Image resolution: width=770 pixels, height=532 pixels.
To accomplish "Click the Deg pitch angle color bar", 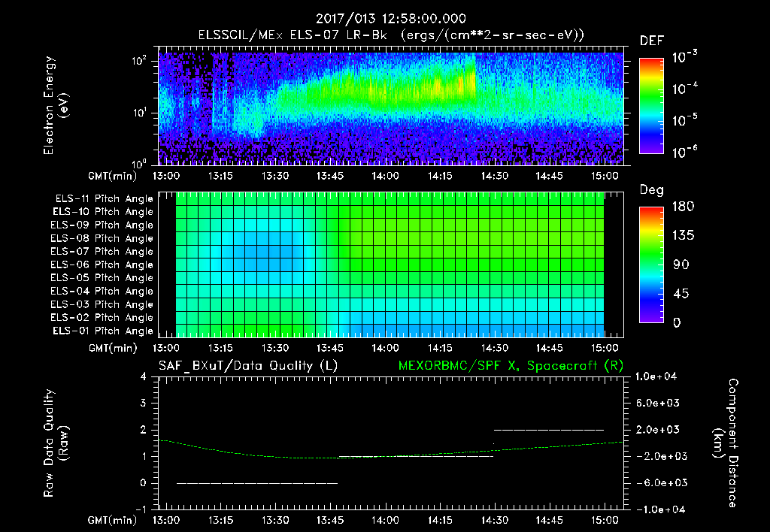I will [x=651, y=264].
